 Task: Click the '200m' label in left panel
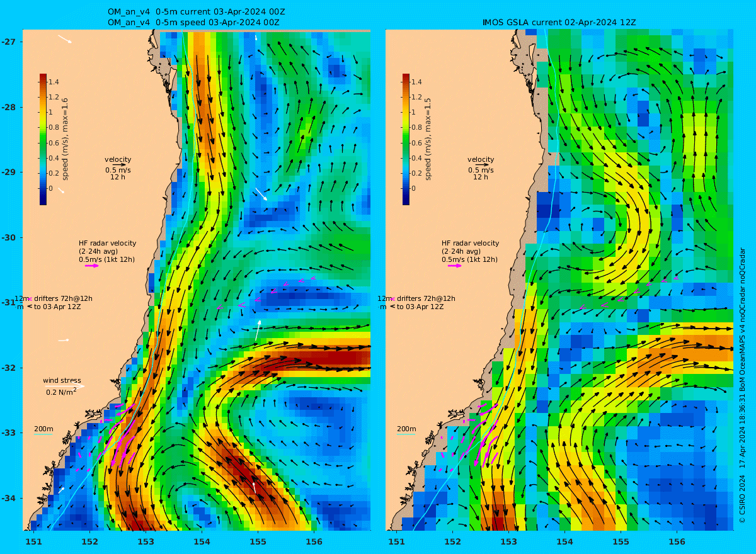43,429
